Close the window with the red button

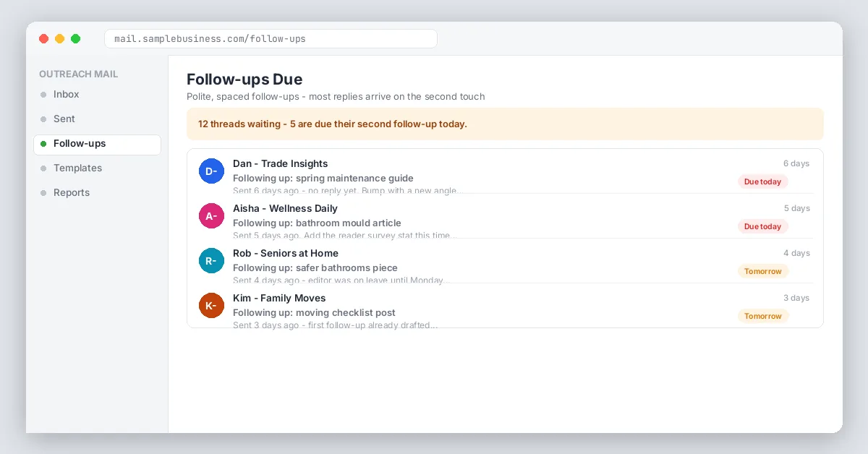click(43, 39)
